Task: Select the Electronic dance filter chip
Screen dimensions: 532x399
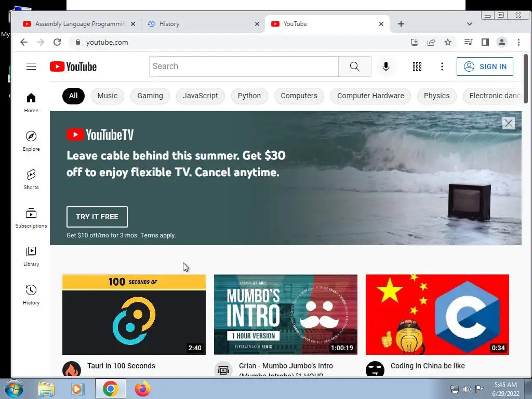Action: [x=493, y=96]
